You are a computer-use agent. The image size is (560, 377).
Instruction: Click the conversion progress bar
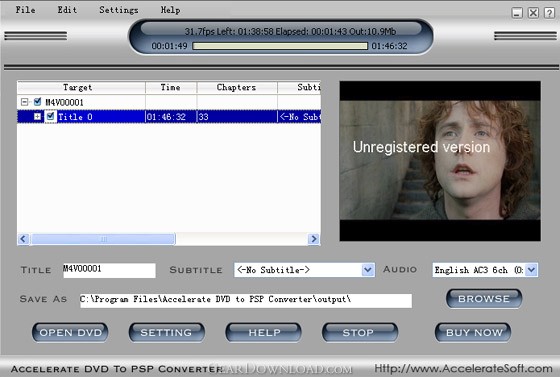[280, 46]
